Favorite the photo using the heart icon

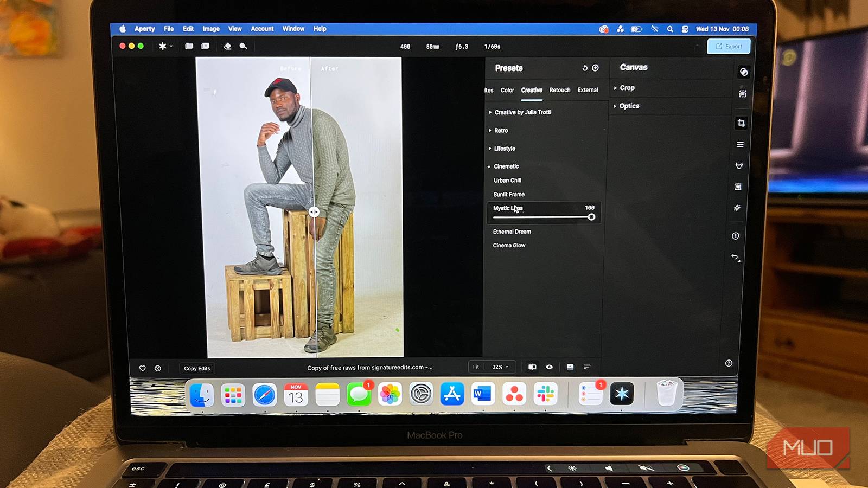click(142, 368)
